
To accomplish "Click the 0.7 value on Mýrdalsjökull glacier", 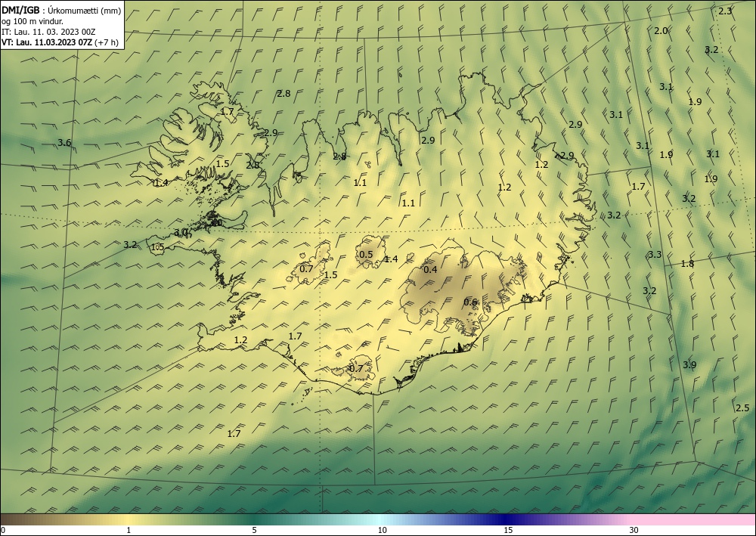I will pos(356,368).
